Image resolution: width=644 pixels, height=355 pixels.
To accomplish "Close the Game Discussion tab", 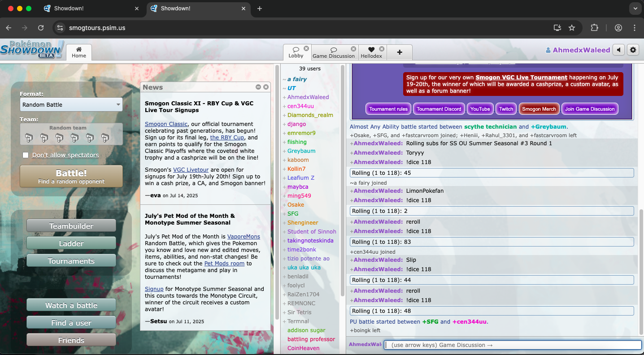I will point(353,49).
